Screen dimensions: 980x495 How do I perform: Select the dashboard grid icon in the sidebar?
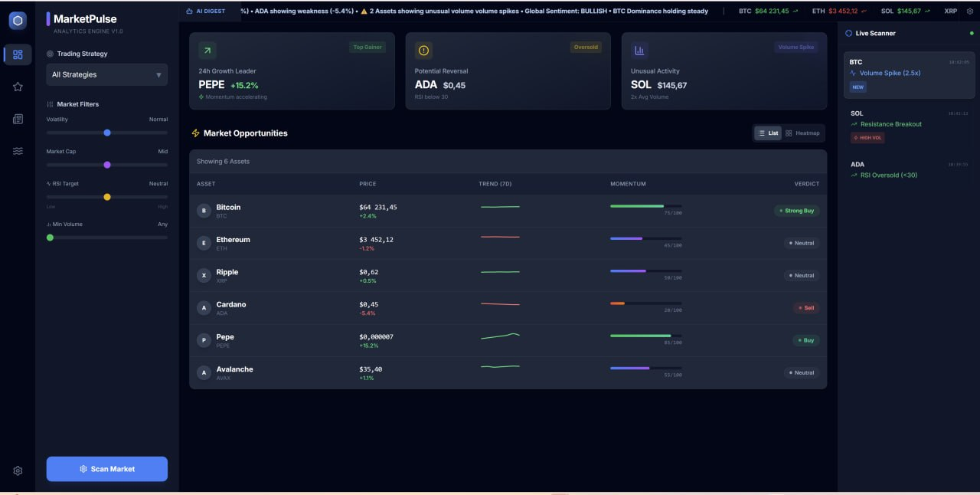pos(17,54)
